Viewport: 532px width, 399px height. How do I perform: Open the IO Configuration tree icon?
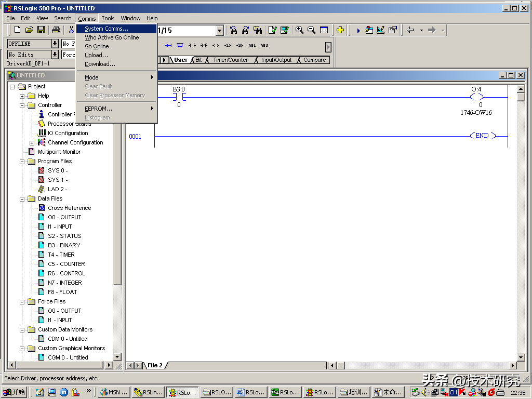tap(42, 133)
